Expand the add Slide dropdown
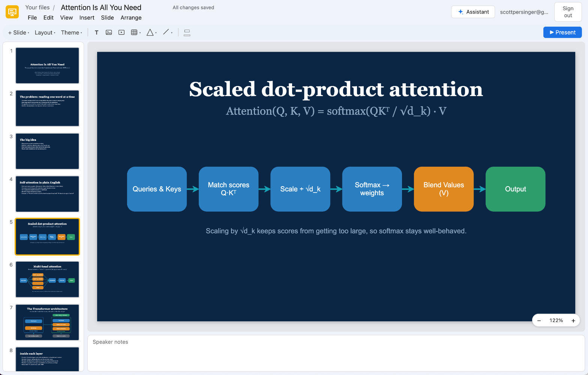The height and width of the screenshot is (375, 588). pyautogui.click(x=18, y=33)
